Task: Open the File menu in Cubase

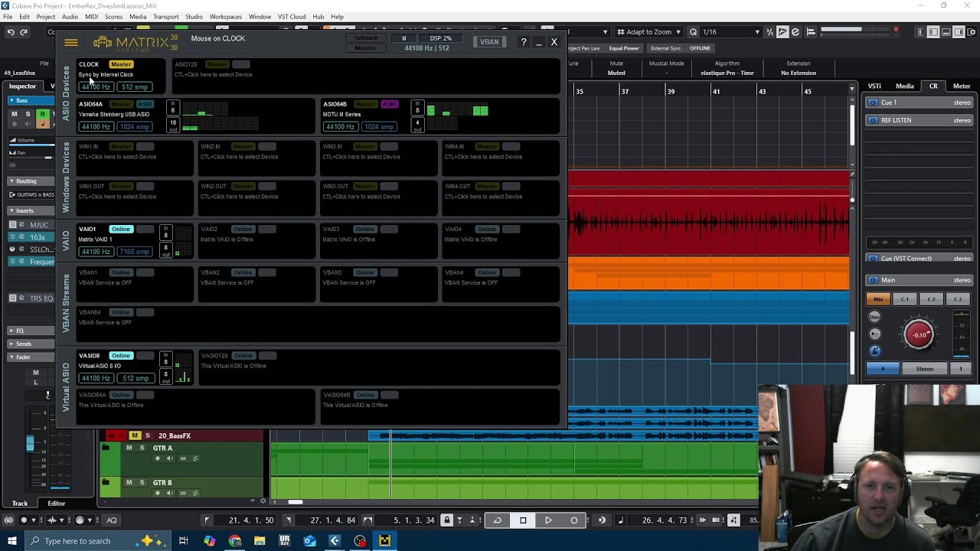Action: coord(8,17)
